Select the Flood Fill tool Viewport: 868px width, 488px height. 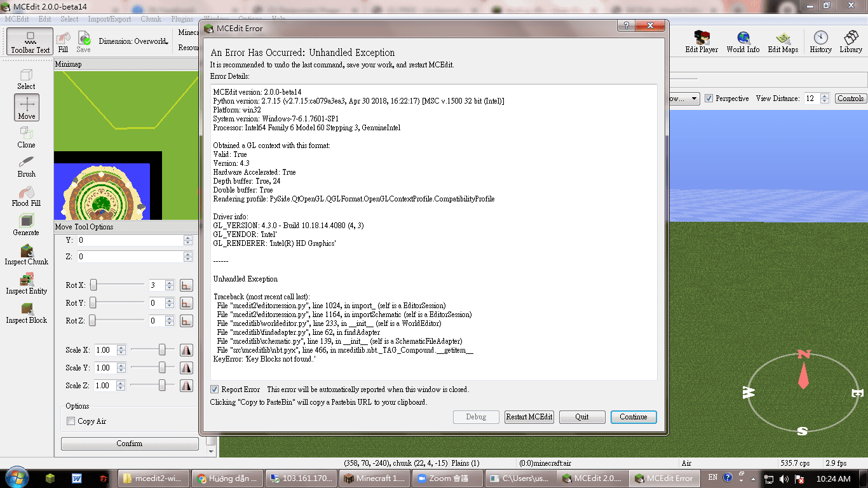27,196
